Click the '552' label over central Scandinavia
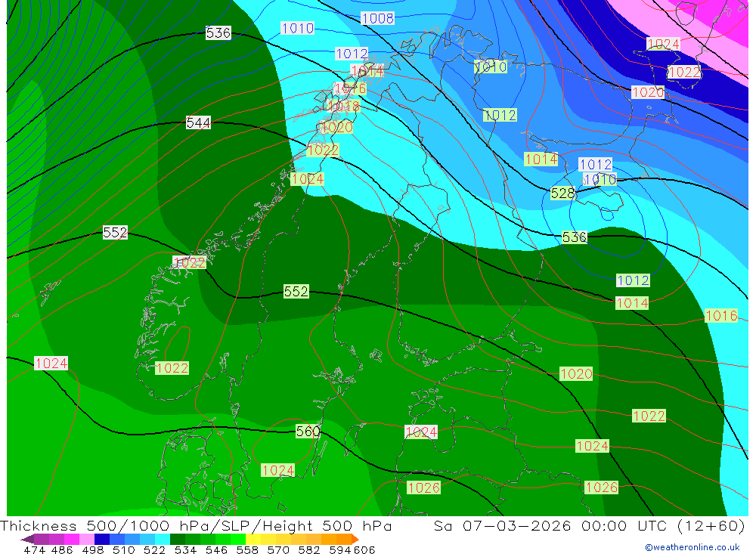756x554 pixels. pyautogui.click(x=296, y=291)
